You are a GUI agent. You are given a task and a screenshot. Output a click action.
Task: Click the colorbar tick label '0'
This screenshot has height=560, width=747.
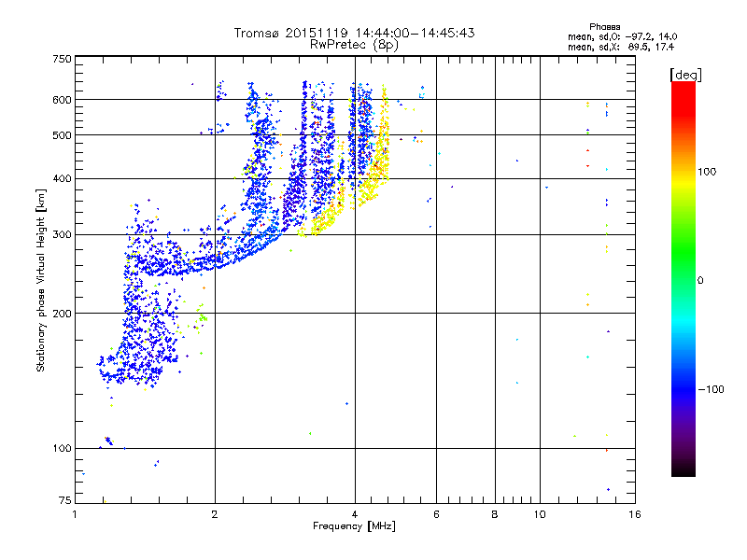click(700, 281)
